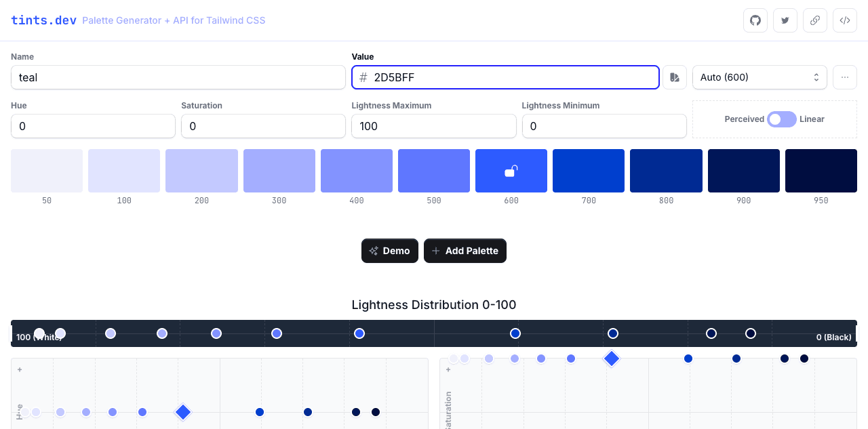This screenshot has height=429, width=868.
Task: Open the code output icon button
Action: click(x=845, y=20)
